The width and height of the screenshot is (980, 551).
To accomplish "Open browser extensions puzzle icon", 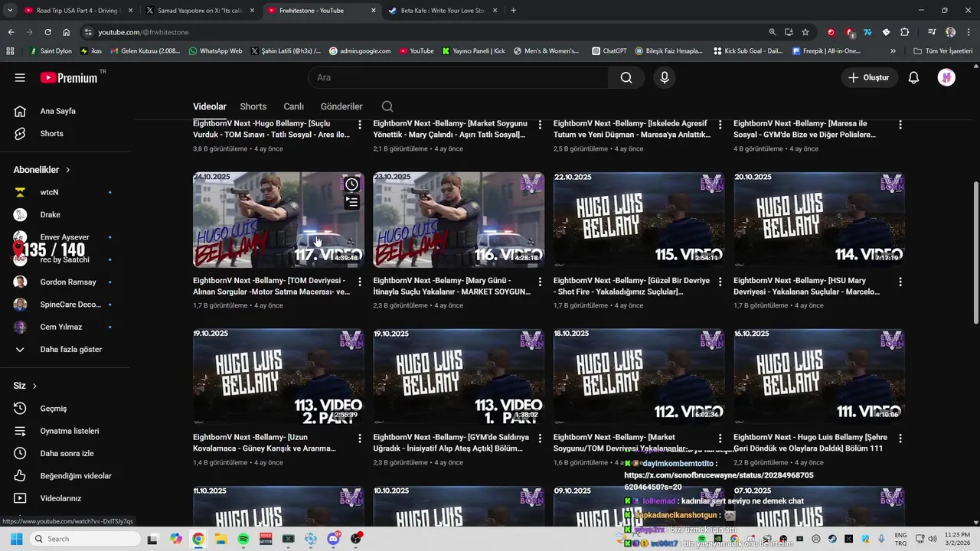I will point(904,32).
